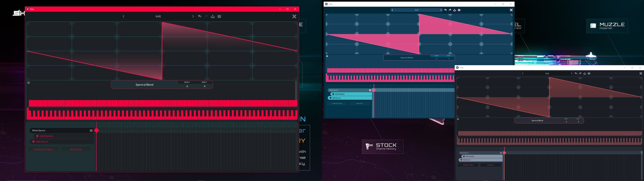
Task: Click Normalize Table button in red window
Action: click(x=43, y=149)
